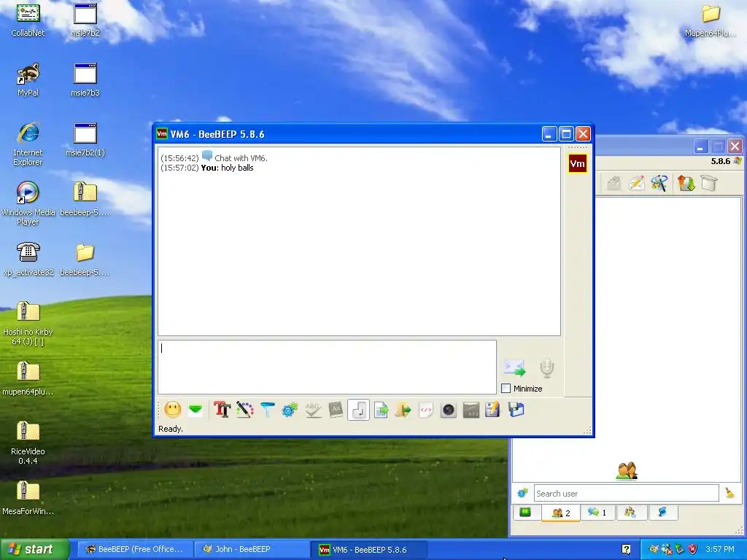Viewport: 747px width, 560px height.
Task: Click the envelope pencil compose icon in main window
Action: tap(637, 183)
